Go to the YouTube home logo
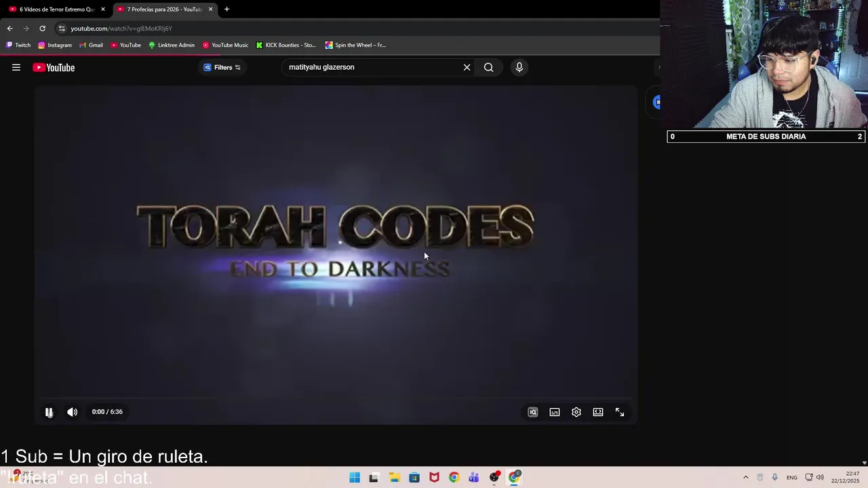Viewport: 868px width, 488px height. click(54, 67)
